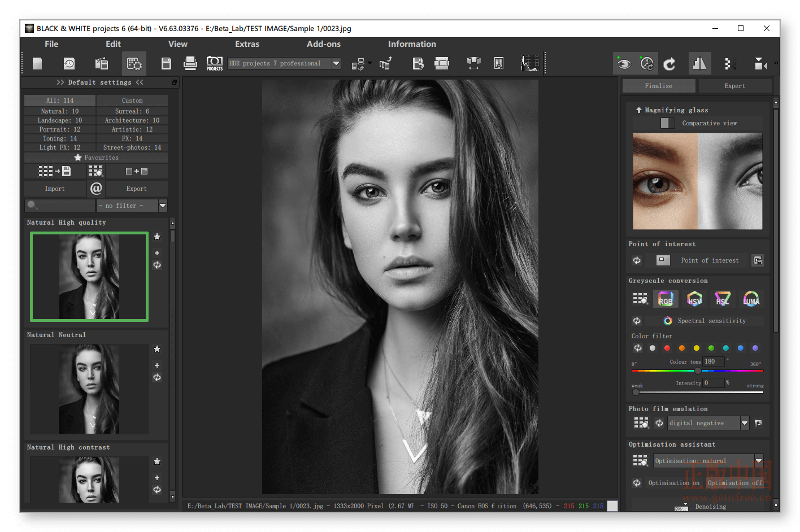Viewport: 800px width, 532px height.
Task: Open the Add-ons menu
Action: 324,44
